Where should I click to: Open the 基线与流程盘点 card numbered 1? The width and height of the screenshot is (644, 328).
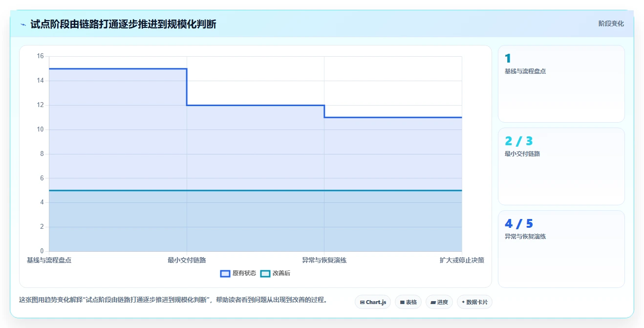(x=561, y=84)
